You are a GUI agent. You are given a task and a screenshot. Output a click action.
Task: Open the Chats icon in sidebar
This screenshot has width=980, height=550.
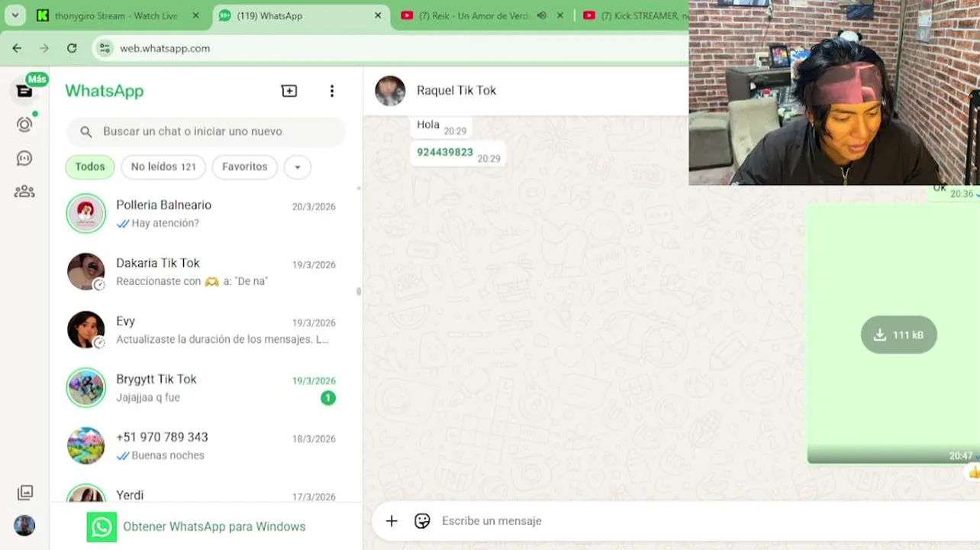[24, 91]
